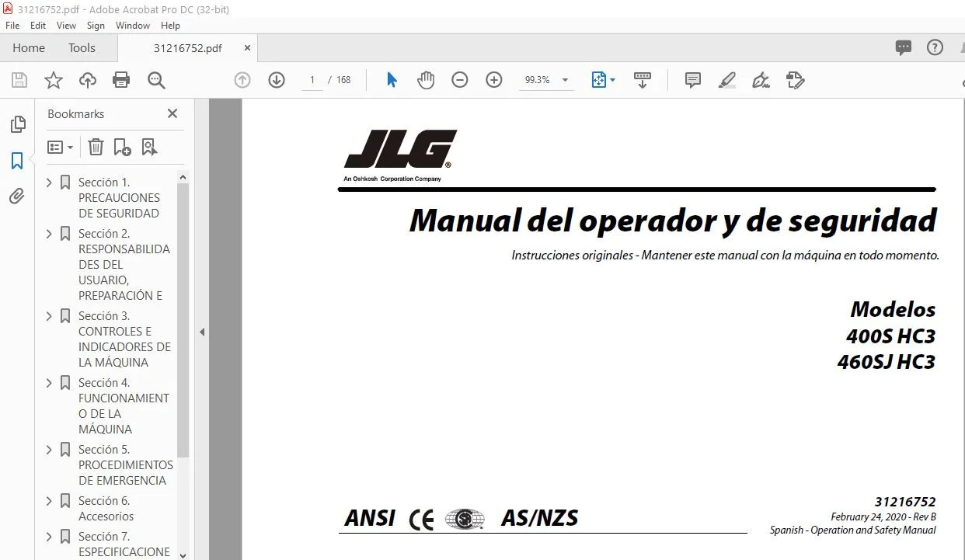The image size is (965, 560).
Task: Expand the Sección 5 bookmark
Action: (49, 450)
